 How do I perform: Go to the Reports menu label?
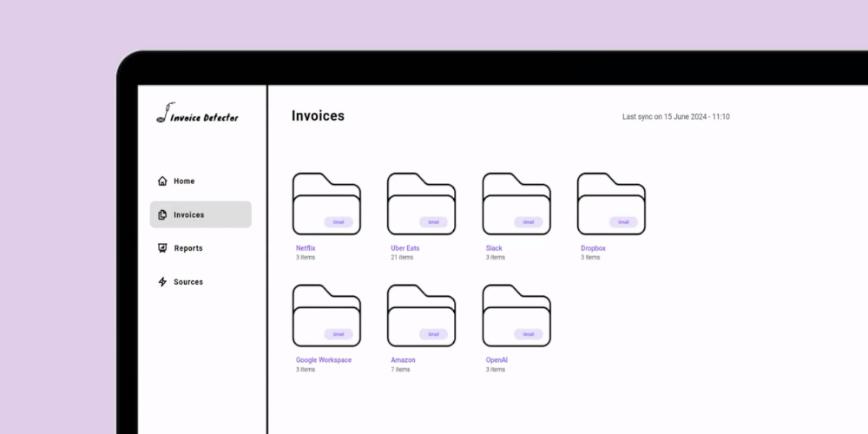(188, 248)
